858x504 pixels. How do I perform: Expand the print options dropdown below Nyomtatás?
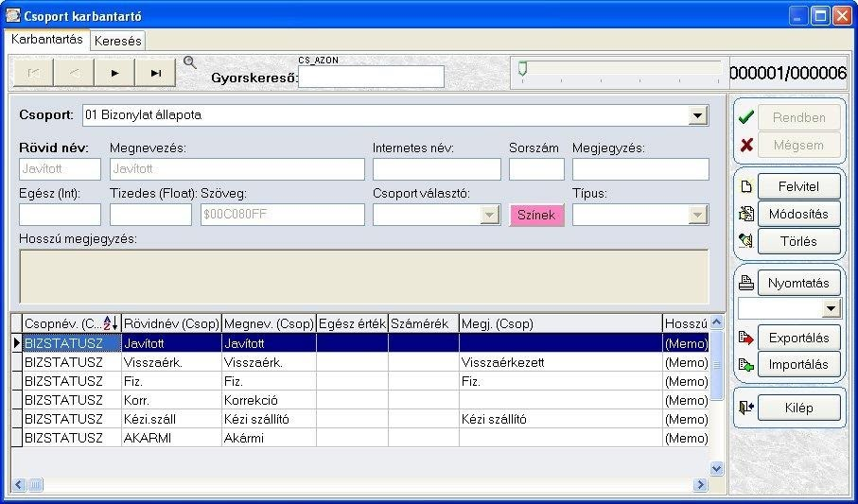click(832, 308)
